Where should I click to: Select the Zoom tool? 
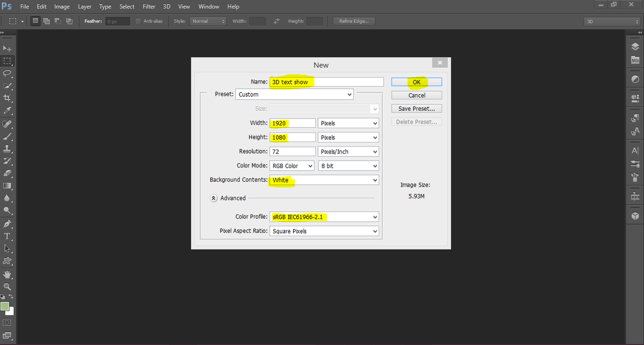pos(7,287)
